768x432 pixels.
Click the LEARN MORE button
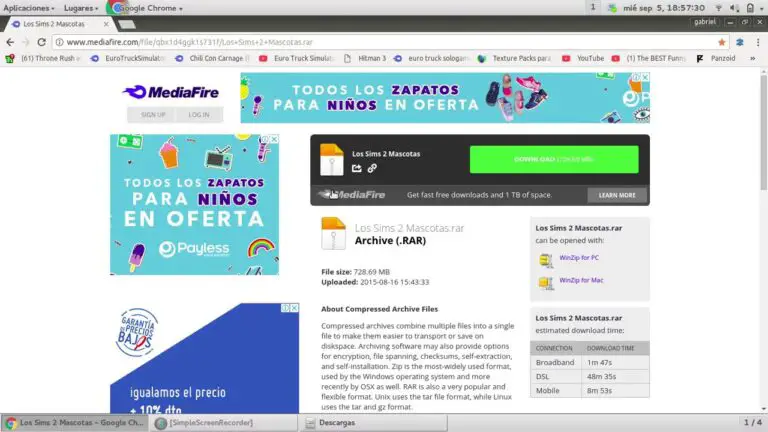tap(617, 195)
